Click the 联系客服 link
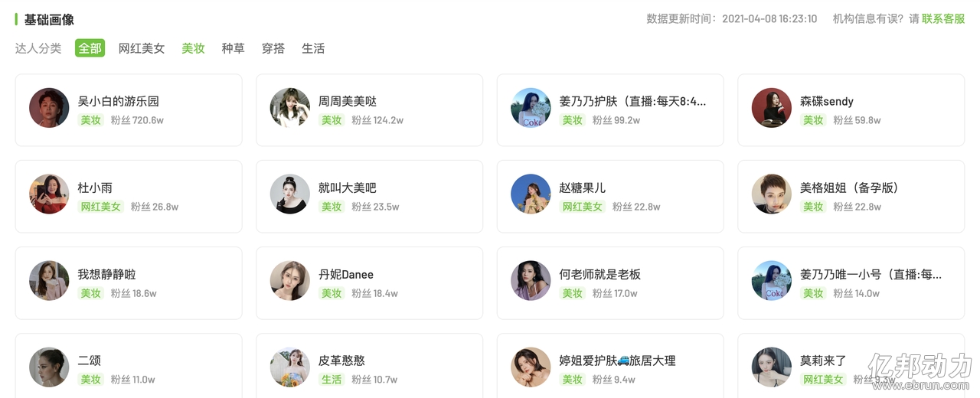The image size is (980, 398). (x=943, y=18)
